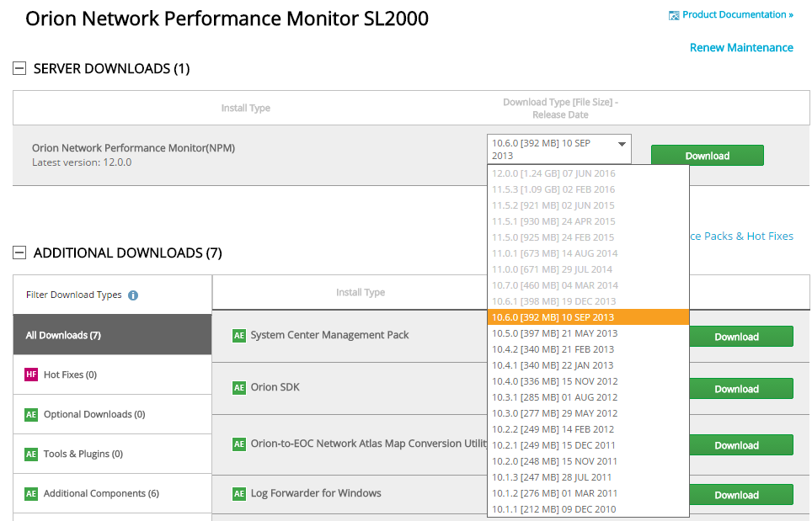This screenshot has height=521, width=812.
Task: Open the Additional Components (6) filter
Action: coord(101,493)
